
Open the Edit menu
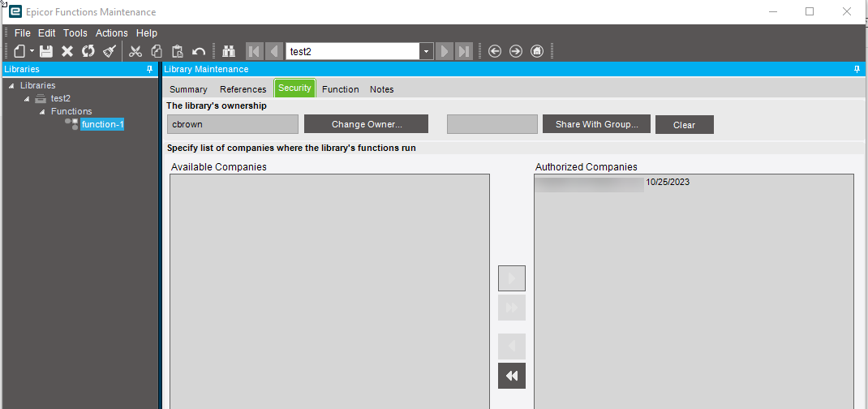coord(46,33)
